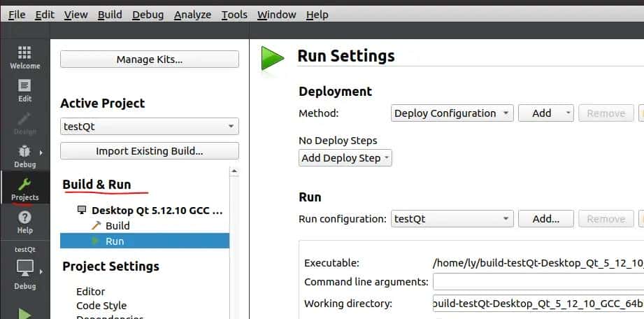Expand the Active Project testQt dropdown
Viewport: 644px width, 319px height.
(150, 127)
